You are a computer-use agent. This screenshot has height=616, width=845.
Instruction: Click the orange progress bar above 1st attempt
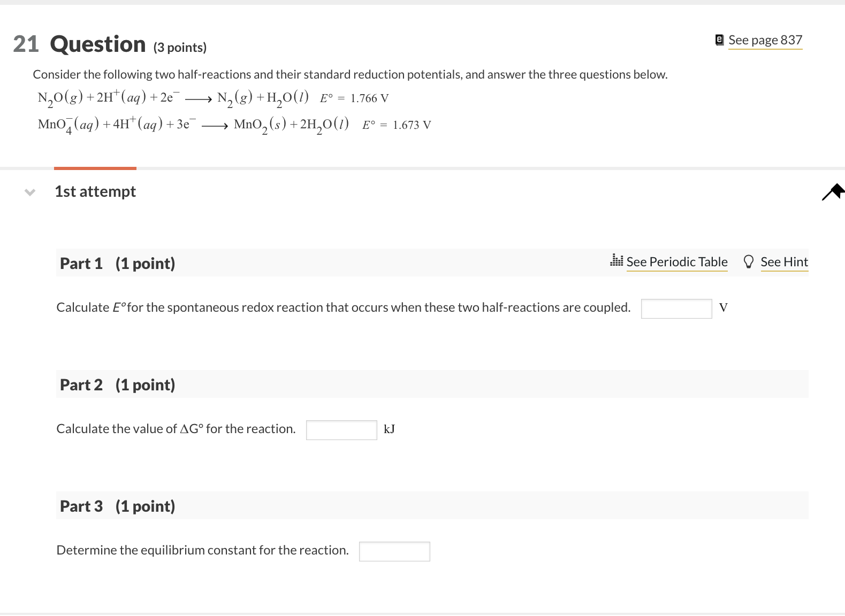[95, 167]
